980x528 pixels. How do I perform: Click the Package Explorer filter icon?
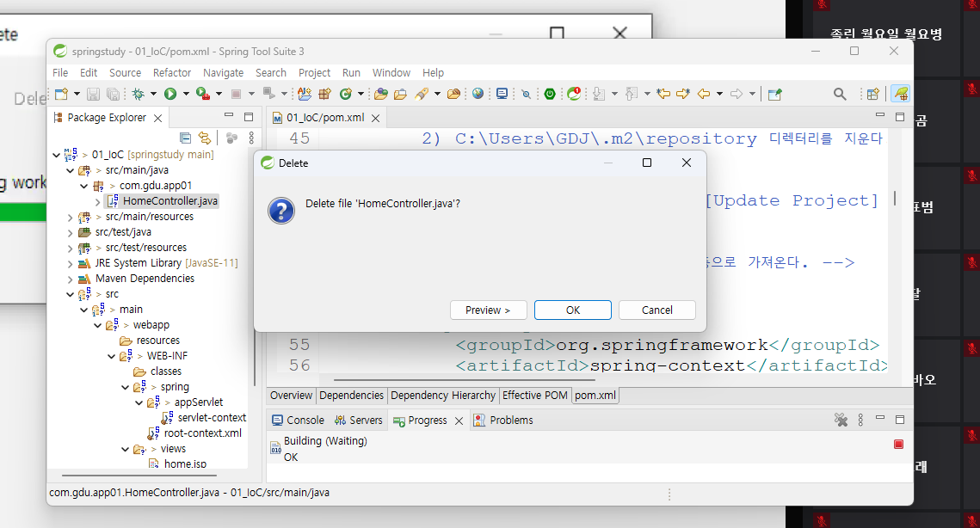(231, 138)
